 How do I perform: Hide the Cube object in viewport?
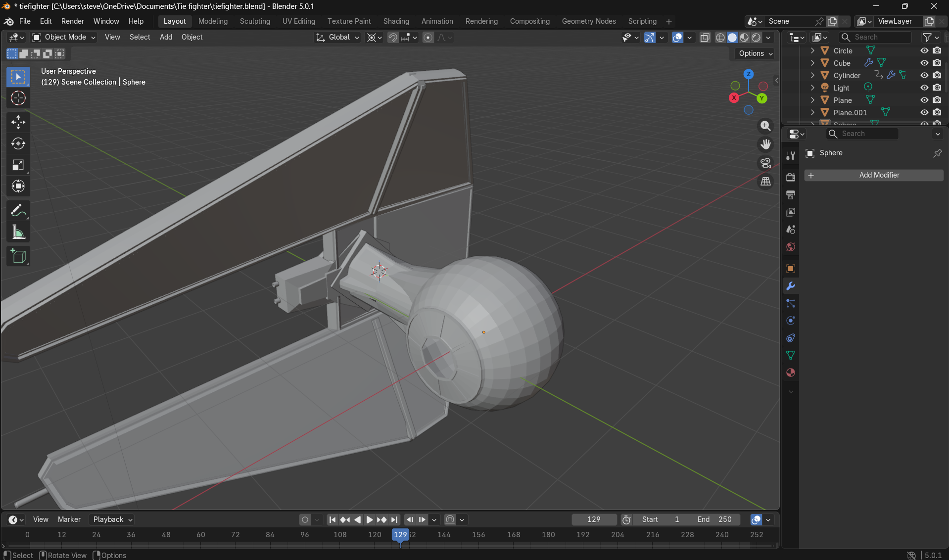[924, 63]
